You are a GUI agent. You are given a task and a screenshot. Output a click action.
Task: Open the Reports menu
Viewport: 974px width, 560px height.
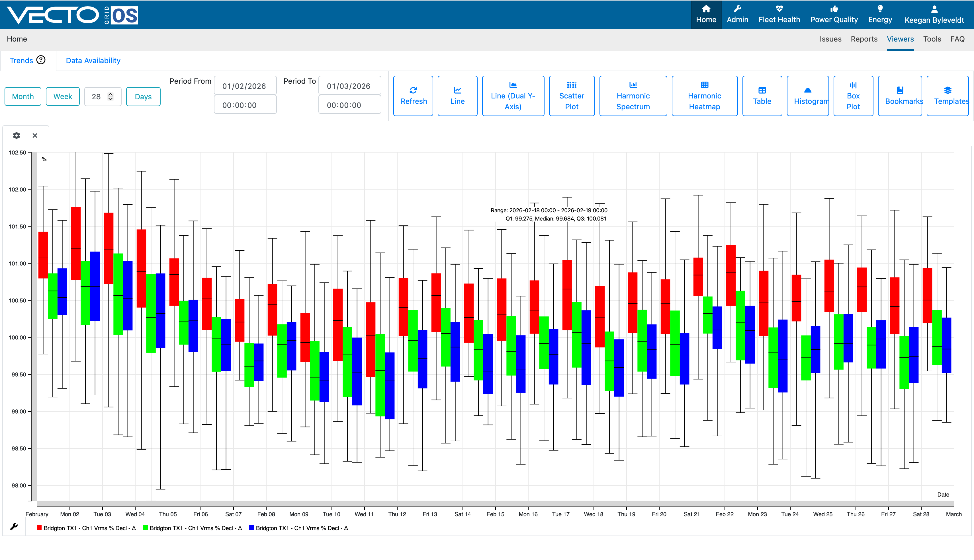(864, 39)
